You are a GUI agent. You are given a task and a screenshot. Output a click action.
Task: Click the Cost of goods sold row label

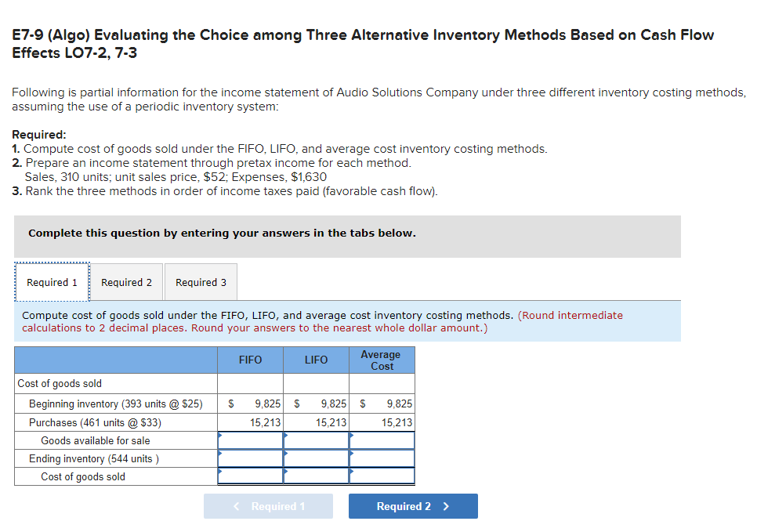pyautogui.click(x=59, y=384)
